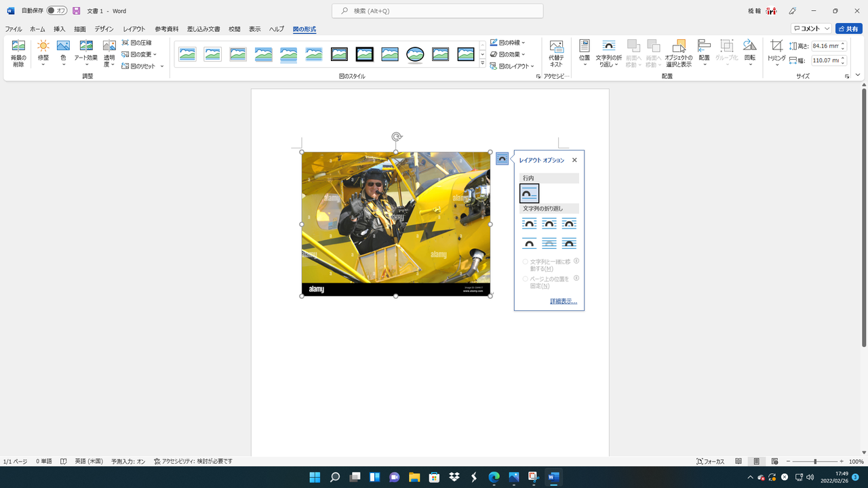This screenshot has height=488, width=868.
Task: Expand the picture styles gallery
Action: pos(482,64)
